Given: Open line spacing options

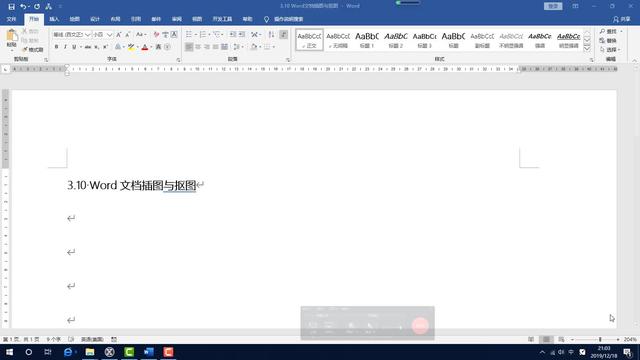Looking at the screenshot, I should click(x=238, y=47).
